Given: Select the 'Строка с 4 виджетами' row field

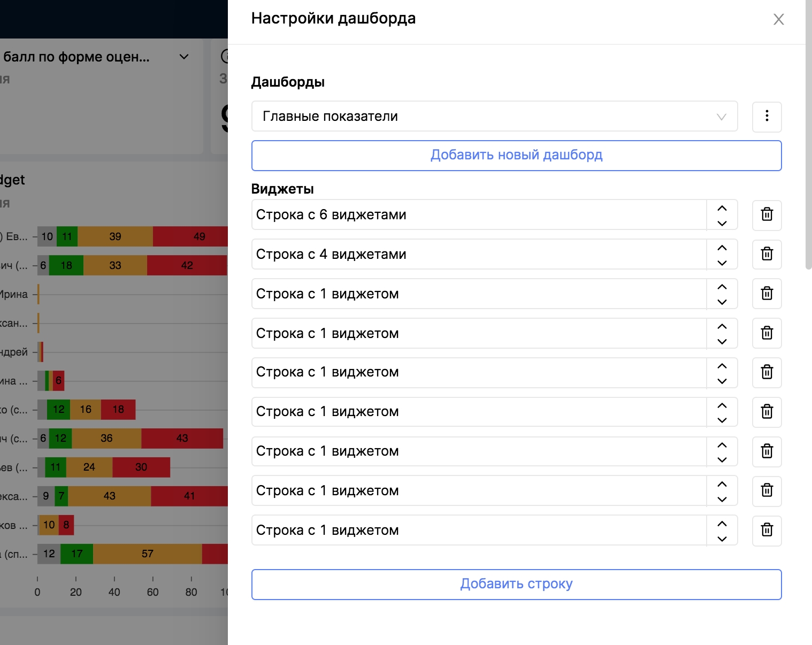Looking at the screenshot, I should click(479, 254).
